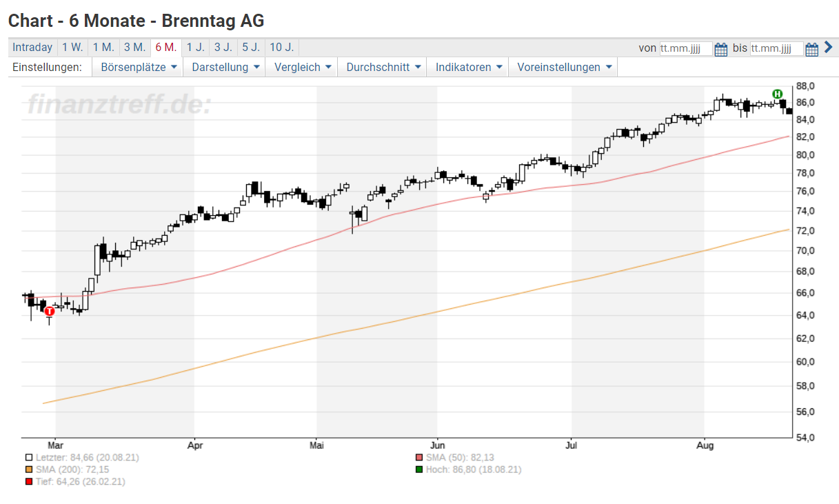Viewport: 839px width, 504px height.
Task: View the 5 J. chart period
Action: point(250,48)
